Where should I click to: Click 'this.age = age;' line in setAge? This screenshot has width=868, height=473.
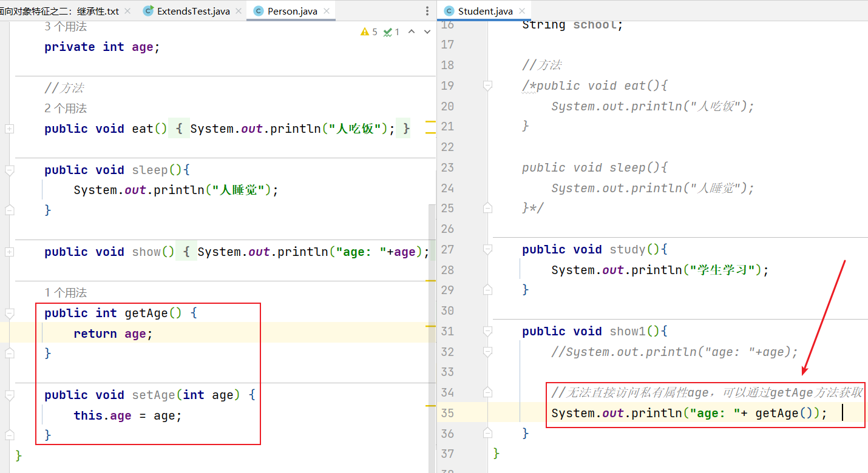(x=127, y=415)
